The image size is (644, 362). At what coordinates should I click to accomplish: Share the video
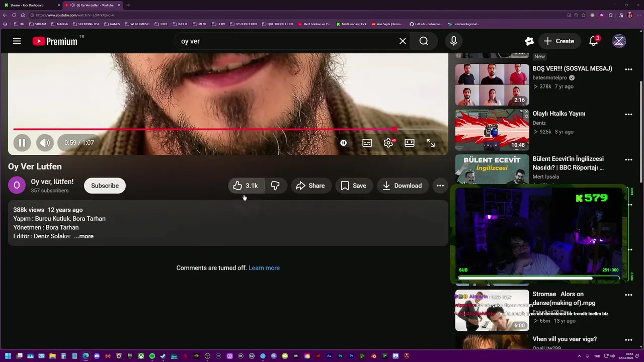click(x=311, y=186)
